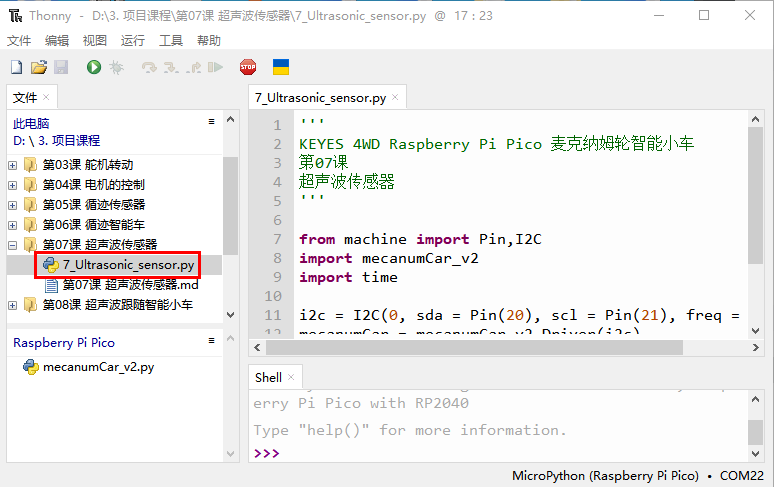Click the 此电脑 link

[x=31, y=123]
